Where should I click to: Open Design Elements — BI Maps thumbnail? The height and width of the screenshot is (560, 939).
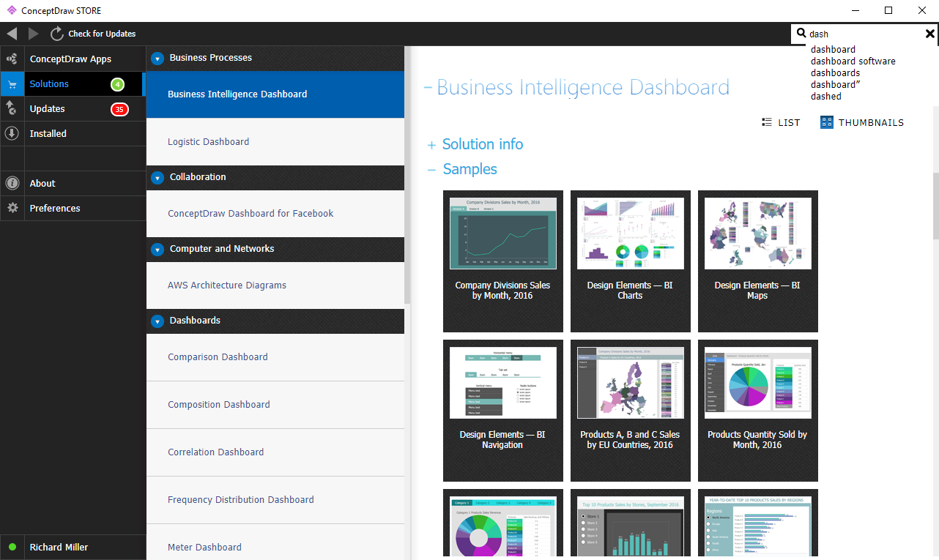coord(757,261)
